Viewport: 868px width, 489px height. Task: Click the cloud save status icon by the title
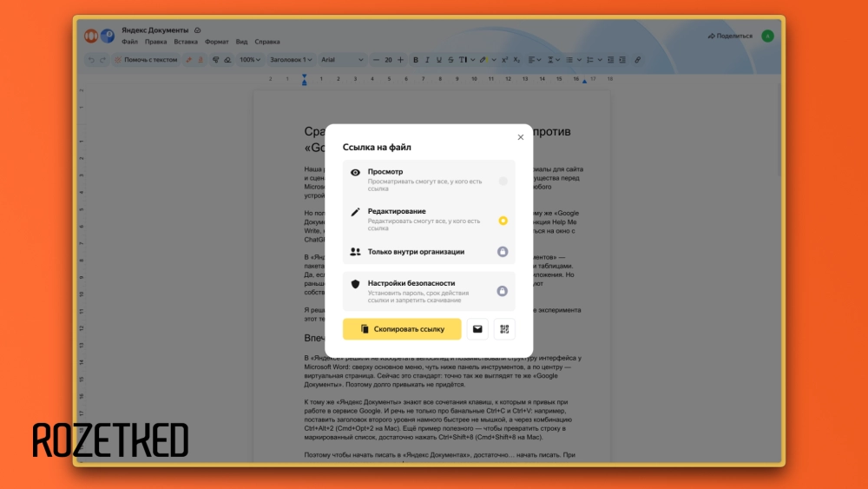(x=198, y=30)
